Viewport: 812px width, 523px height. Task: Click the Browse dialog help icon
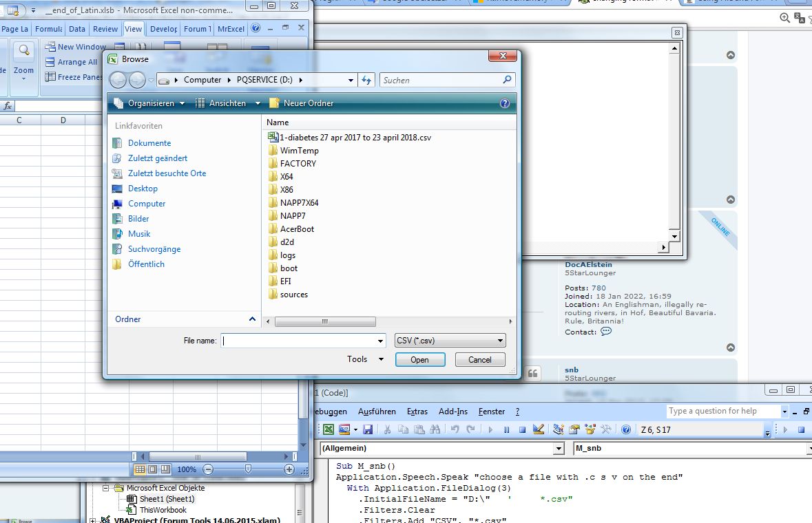[x=504, y=103]
